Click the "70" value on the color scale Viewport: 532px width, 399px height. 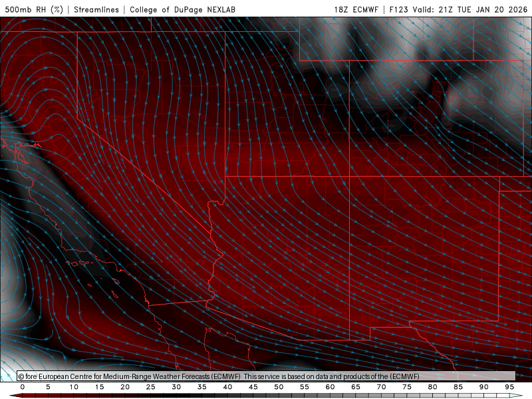381,387
